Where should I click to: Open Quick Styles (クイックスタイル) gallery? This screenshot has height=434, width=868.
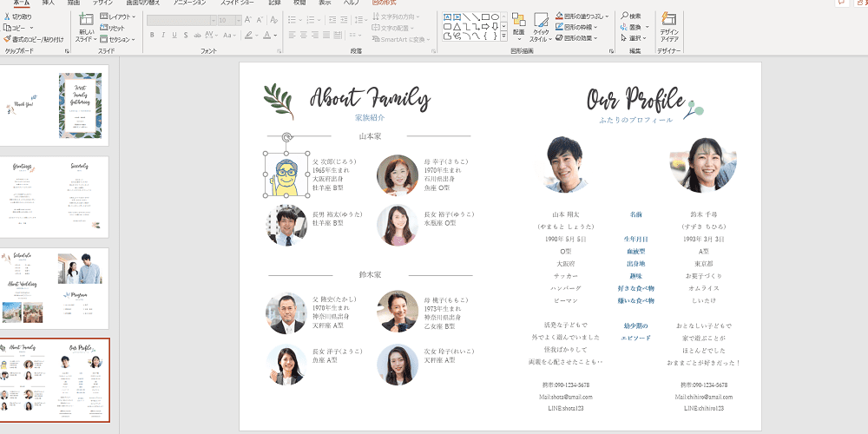(541, 25)
